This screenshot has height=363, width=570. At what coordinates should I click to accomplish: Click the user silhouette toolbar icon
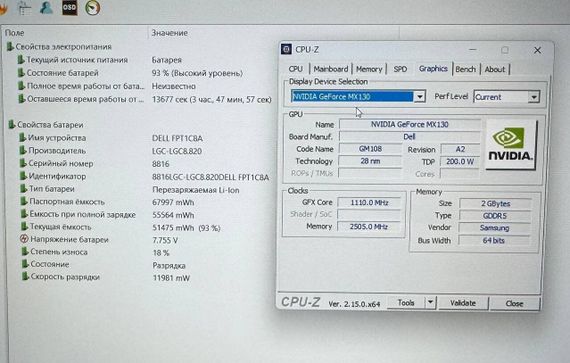click(46, 7)
